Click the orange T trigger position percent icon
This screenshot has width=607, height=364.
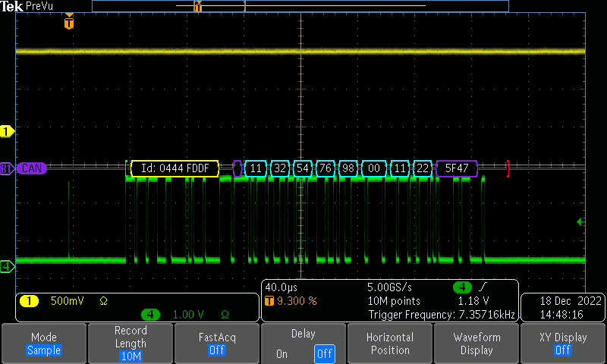click(269, 301)
